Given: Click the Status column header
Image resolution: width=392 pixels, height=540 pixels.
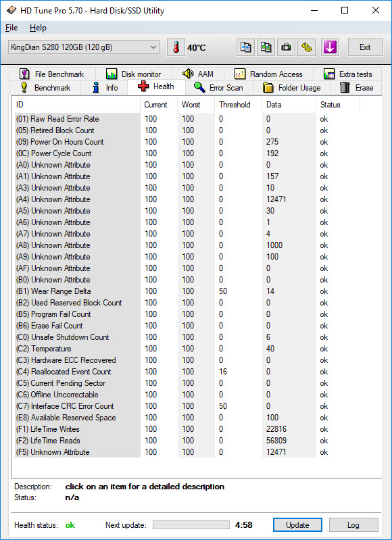Looking at the screenshot, I should coord(338,105).
